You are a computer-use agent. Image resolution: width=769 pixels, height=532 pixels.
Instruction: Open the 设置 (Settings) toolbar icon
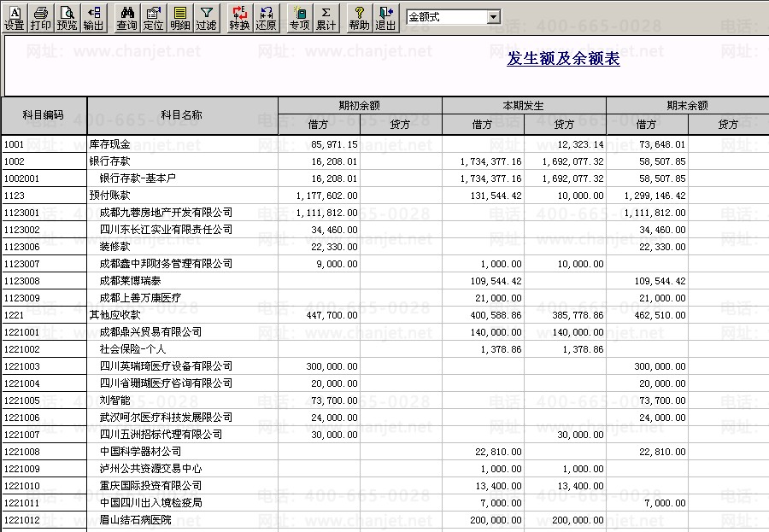tap(15, 17)
